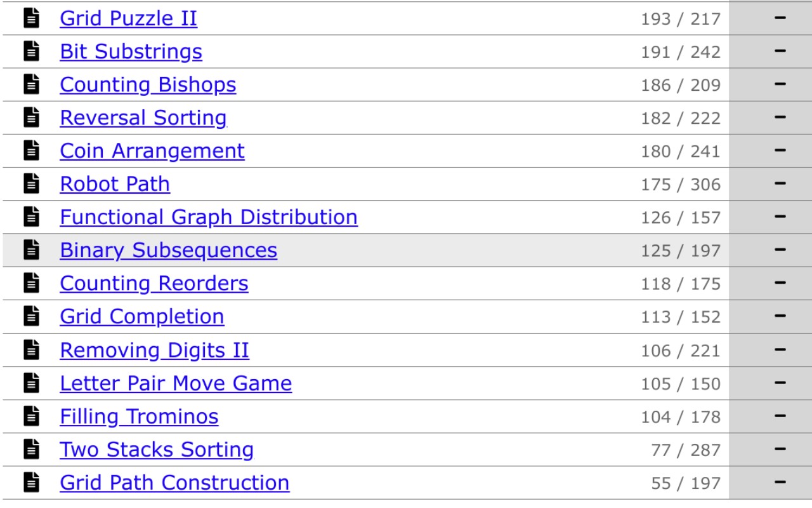Open the Reversal Sorting problem
Viewport: 812px width, 508px height.
click(x=143, y=118)
